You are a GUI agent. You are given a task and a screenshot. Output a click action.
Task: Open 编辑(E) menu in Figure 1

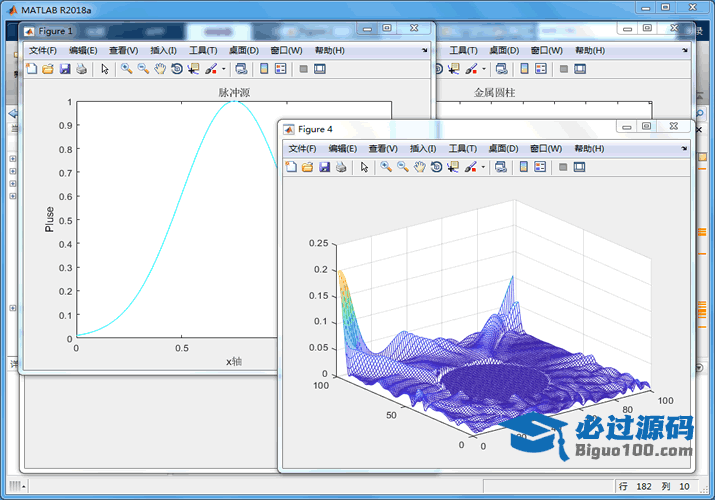pyautogui.click(x=83, y=50)
